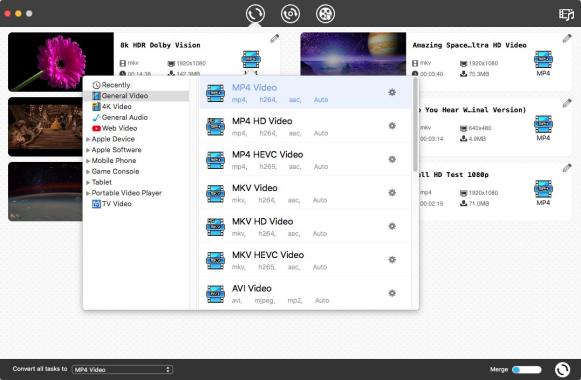Choose the MKV Video format
Screen dimensions: 581x380
click(305, 193)
